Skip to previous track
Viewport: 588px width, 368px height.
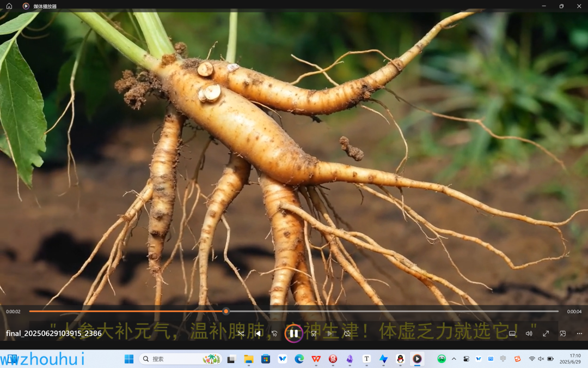[x=258, y=333]
